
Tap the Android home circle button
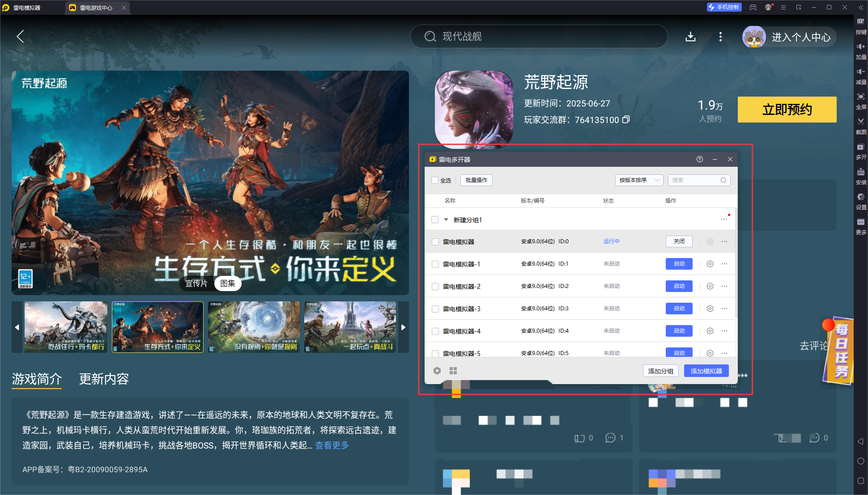(860, 461)
